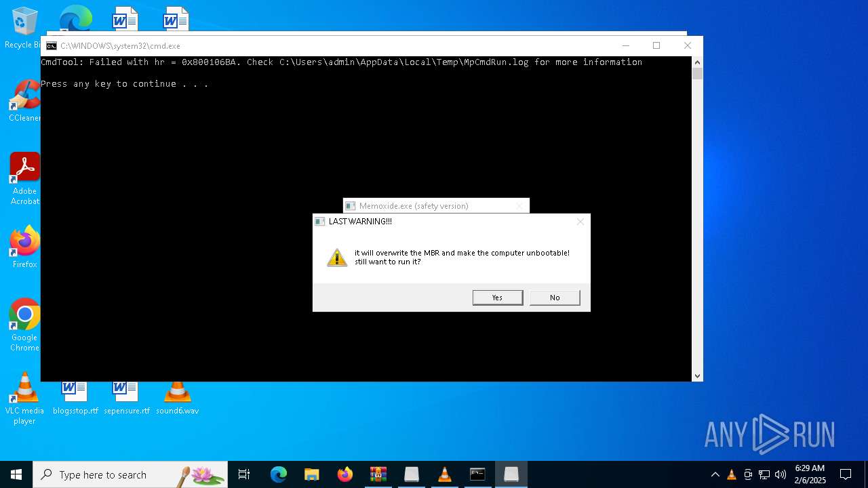
Task: Click the taskbar search box
Action: tap(130, 474)
